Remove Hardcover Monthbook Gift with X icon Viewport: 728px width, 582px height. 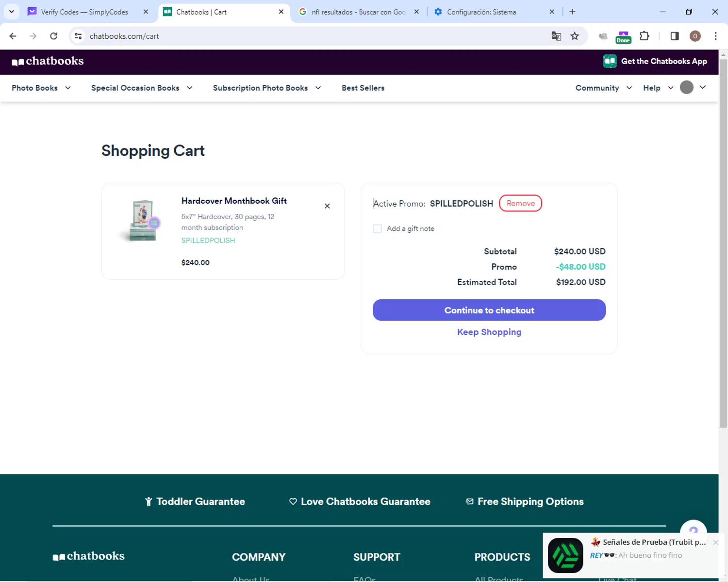coord(327,206)
